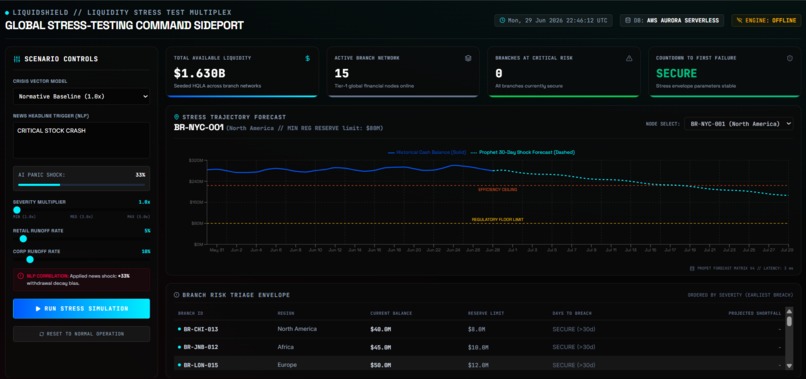The width and height of the screenshot is (806, 379).
Task: Click the Engine: Offline status badge
Action: (x=766, y=21)
